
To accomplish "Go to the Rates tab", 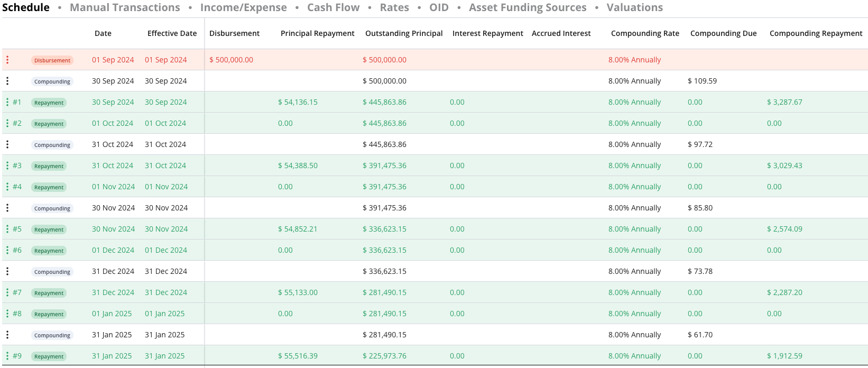I will (394, 7).
